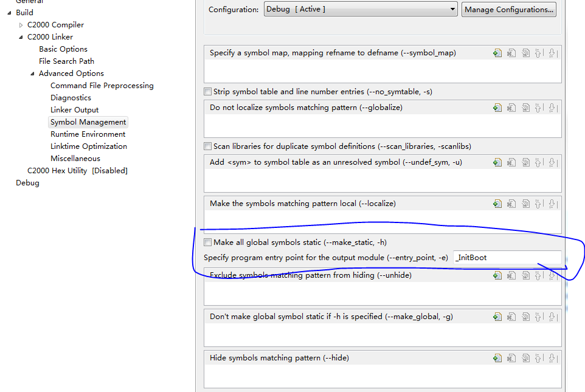
Task: Toggle Scan libraries for duplicate symbol definitions
Action: coord(208,146)
